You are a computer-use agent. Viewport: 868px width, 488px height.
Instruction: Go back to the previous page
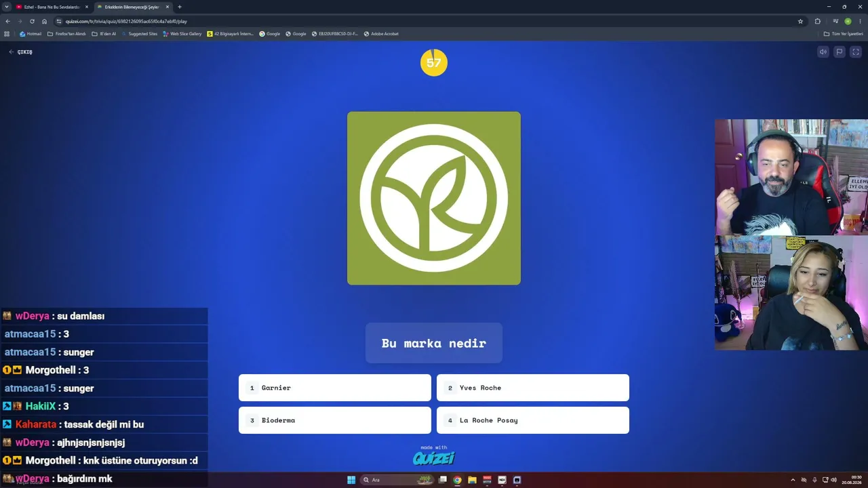[7, 21]
